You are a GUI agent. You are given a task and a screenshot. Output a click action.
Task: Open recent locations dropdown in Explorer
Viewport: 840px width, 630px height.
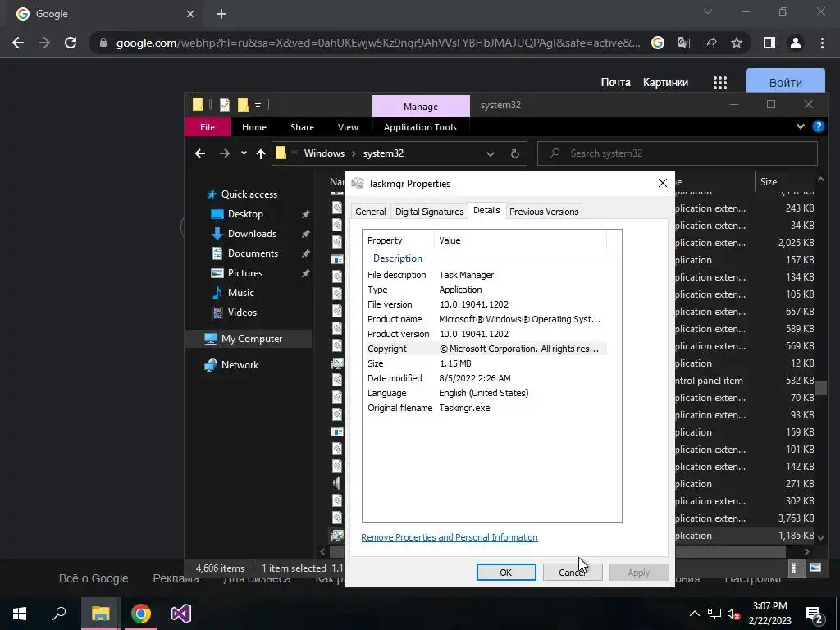244,153
